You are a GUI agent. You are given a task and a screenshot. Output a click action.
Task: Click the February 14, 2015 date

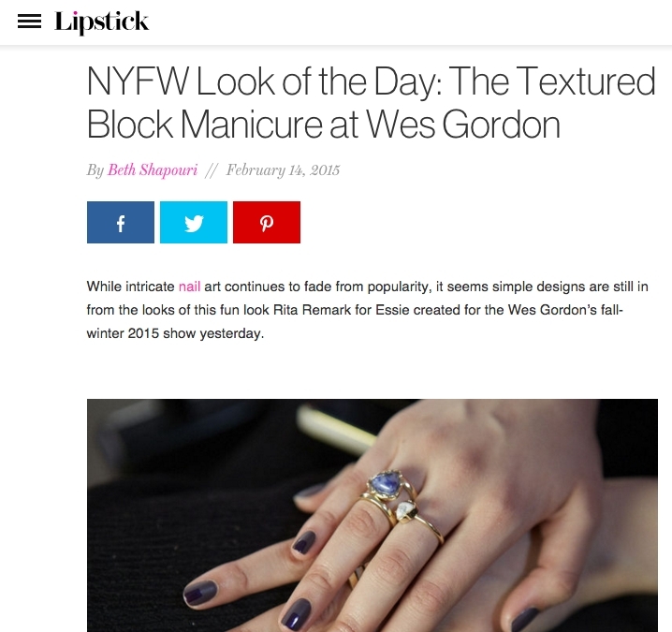(x=283, y=170)
